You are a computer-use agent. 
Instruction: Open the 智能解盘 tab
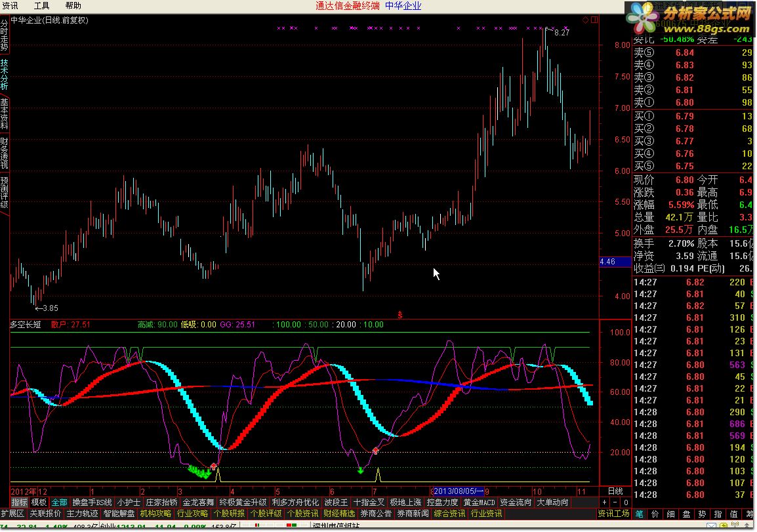pyautogui.click(x=119, y=514)
